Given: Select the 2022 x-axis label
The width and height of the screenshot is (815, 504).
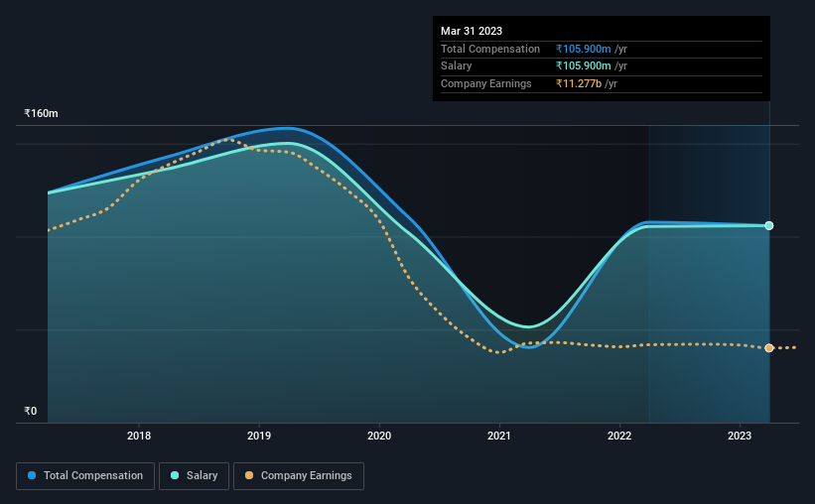Looking at the screenshot, I should [619, 436].
